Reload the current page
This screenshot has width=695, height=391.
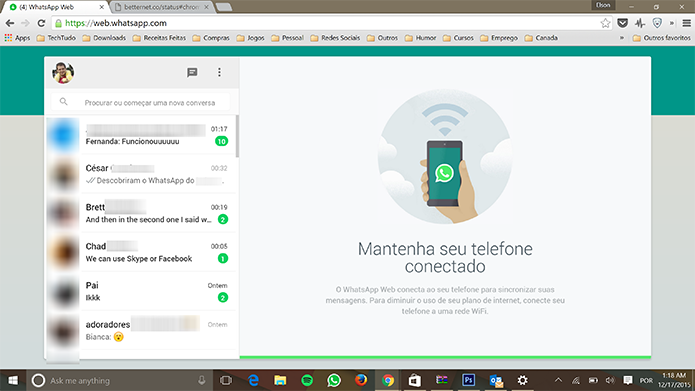coord(41,23)
